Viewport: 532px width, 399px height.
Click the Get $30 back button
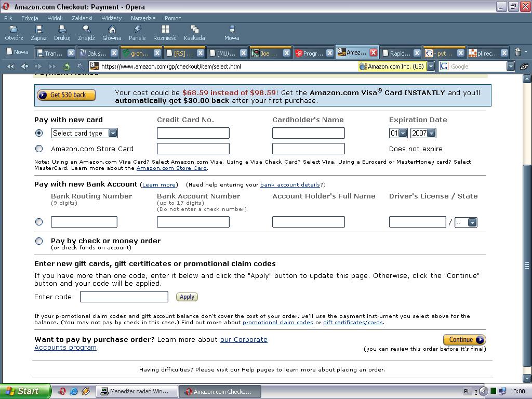pos(66,95)
